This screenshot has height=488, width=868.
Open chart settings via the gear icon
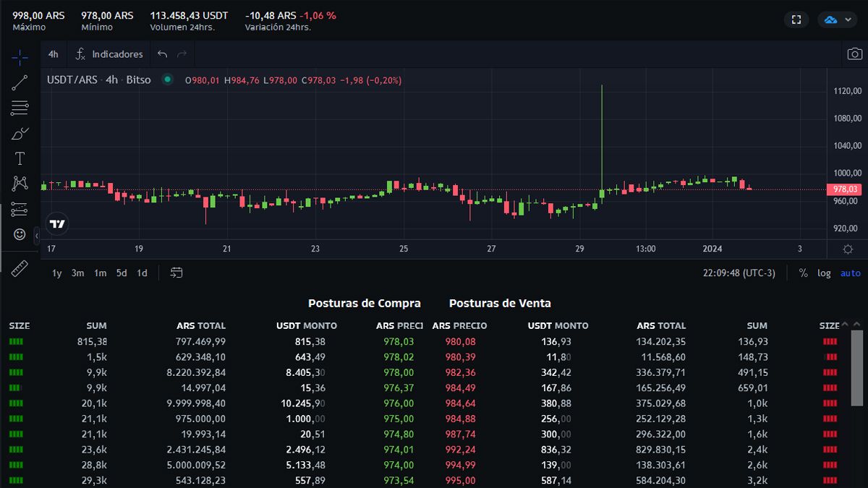coord(846,248)
